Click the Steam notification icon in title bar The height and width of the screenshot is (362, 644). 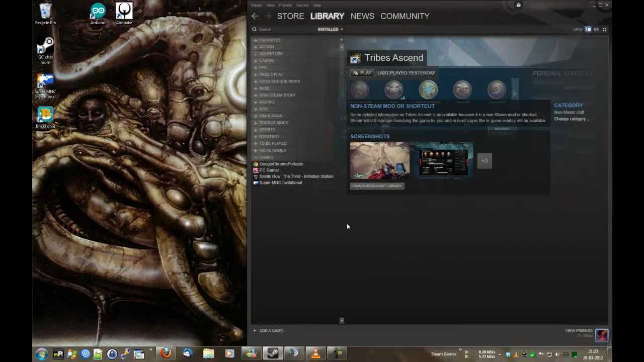click(x=518, y=5)
